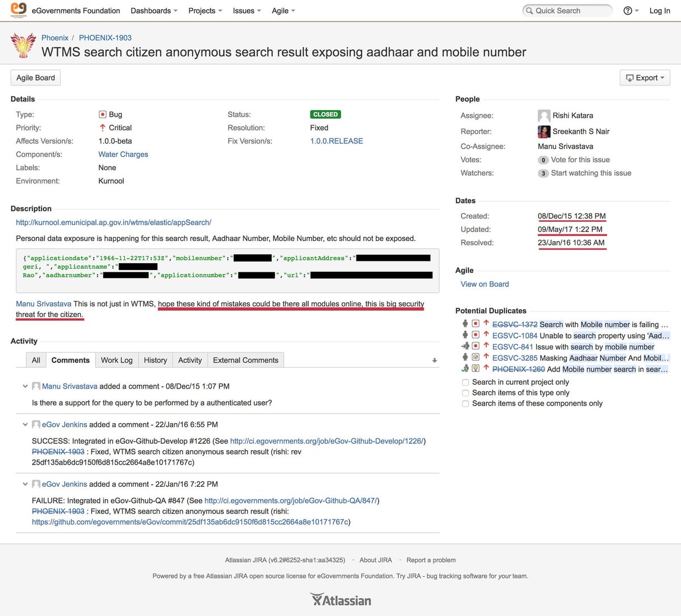The height and width of the screenshot is (616, 681).
Task: Tick Search items of these components only
Action: coord(465,404)
